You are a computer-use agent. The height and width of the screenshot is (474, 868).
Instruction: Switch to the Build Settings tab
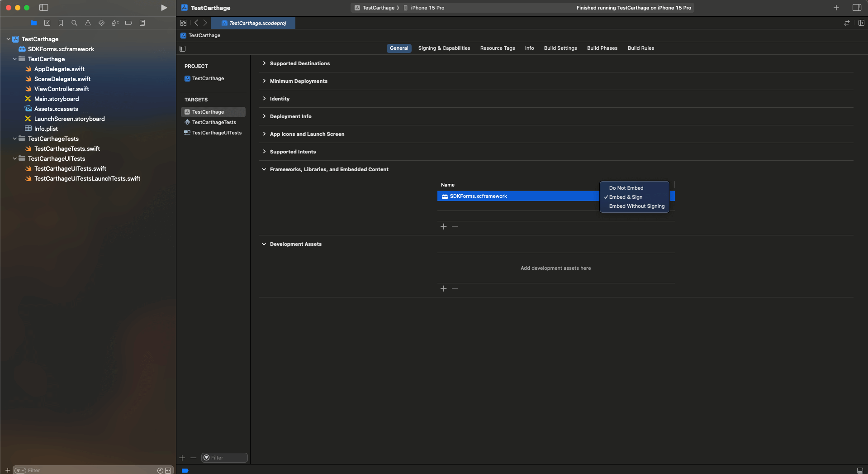click(560, 48)
